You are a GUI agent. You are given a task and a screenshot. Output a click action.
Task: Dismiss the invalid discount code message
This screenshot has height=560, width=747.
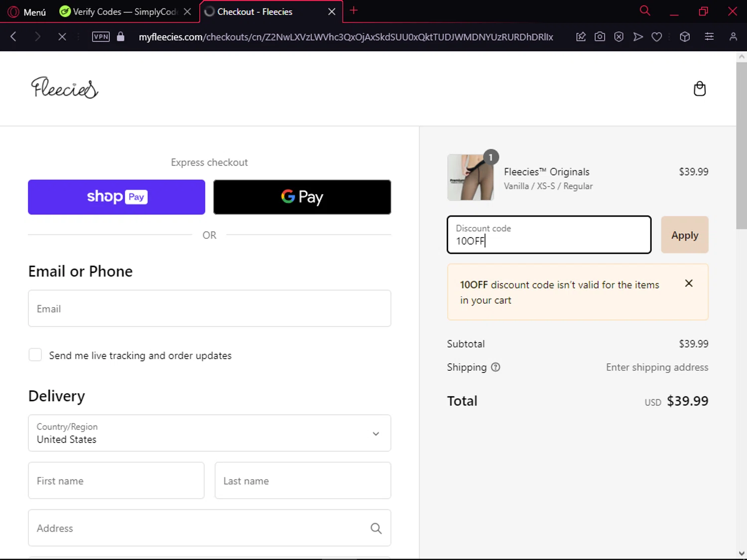pyautogui.click(x=689, y=283)
